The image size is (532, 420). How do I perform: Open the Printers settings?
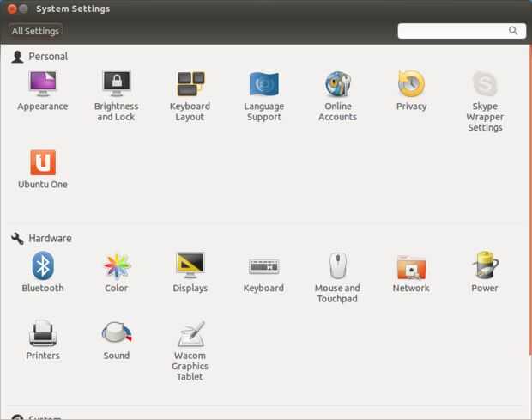coord(43,339)
